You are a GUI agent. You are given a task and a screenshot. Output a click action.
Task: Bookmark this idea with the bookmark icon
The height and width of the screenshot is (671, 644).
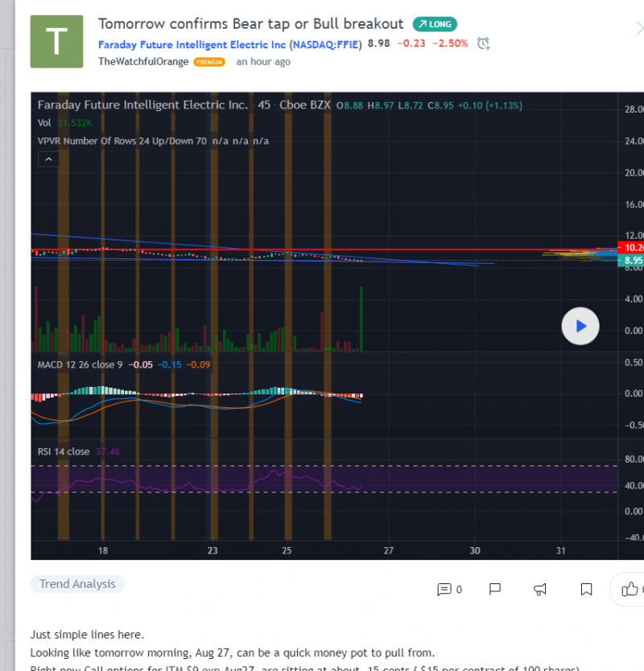587,589
